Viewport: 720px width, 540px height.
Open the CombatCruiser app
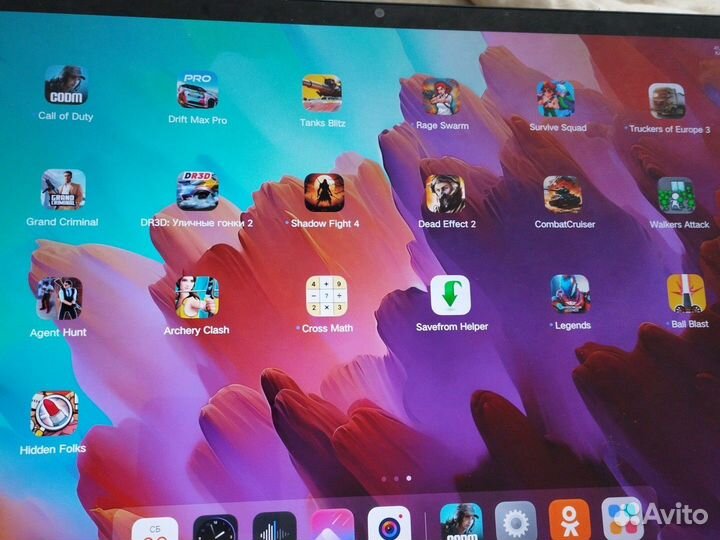click(563, 195)
